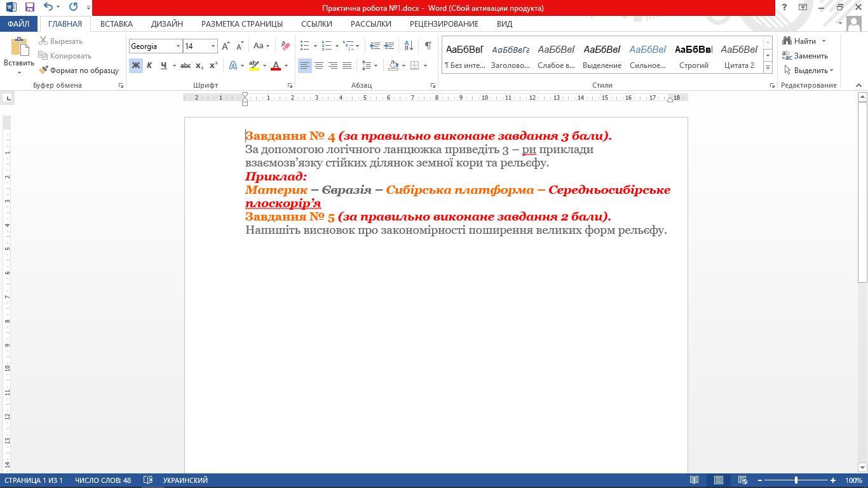The height and width of the screenshot is (488, 868).
Task: Click the Заменить button
Action: 805,56
